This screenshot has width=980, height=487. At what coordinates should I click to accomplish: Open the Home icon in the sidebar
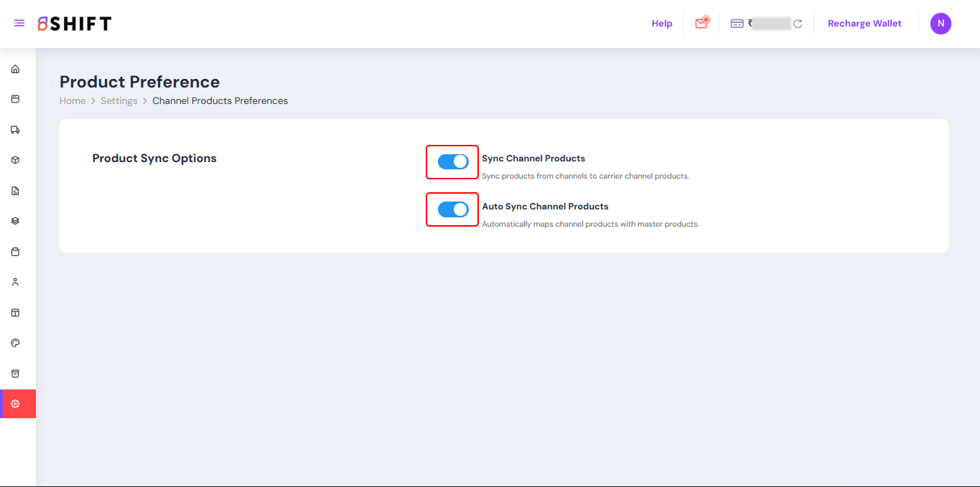tap(15, 70)
